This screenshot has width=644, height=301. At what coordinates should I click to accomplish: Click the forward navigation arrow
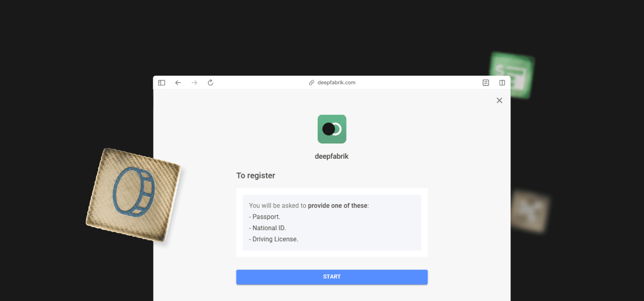click(194, 83)
